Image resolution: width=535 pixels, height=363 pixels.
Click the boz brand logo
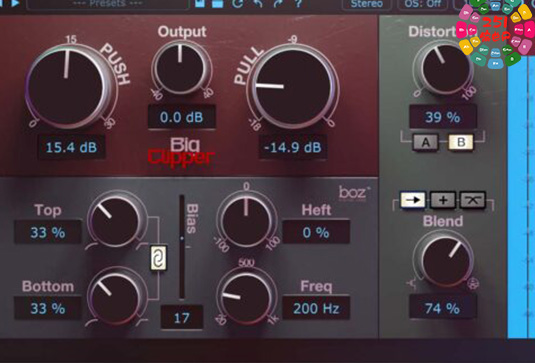coord(354,192)
